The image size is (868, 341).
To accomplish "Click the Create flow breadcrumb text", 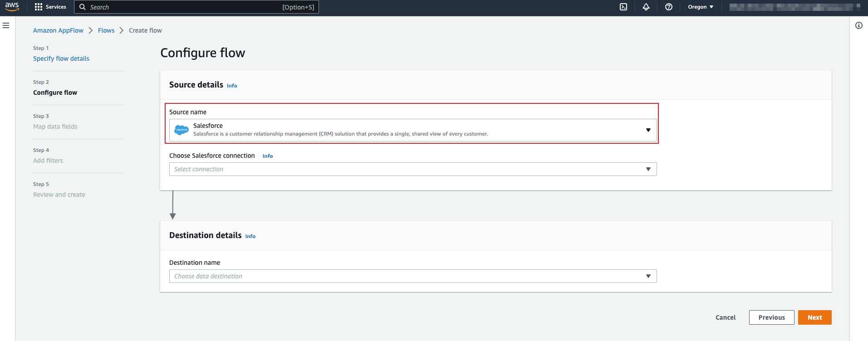I will (x=145, y=30).
